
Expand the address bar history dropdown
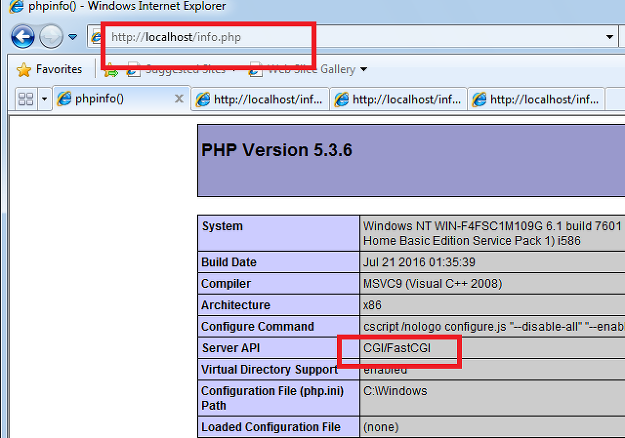(x=609, y=37)
